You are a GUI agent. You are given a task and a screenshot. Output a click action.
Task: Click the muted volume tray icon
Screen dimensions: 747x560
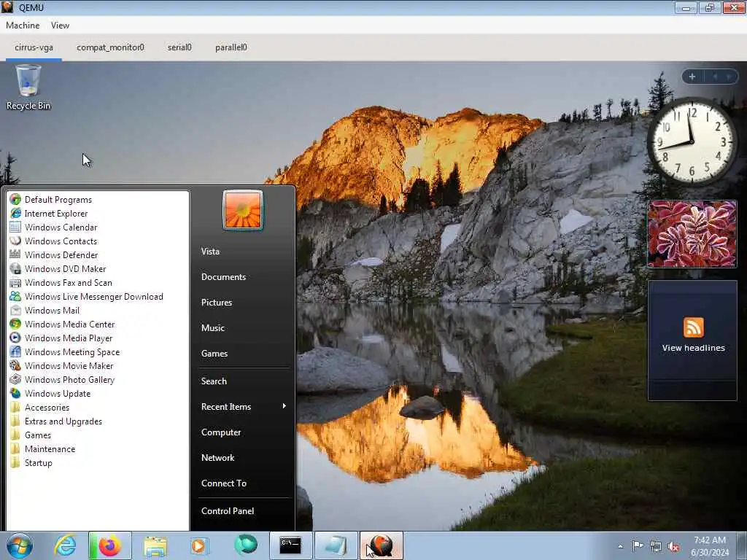[x=673, y=547]
